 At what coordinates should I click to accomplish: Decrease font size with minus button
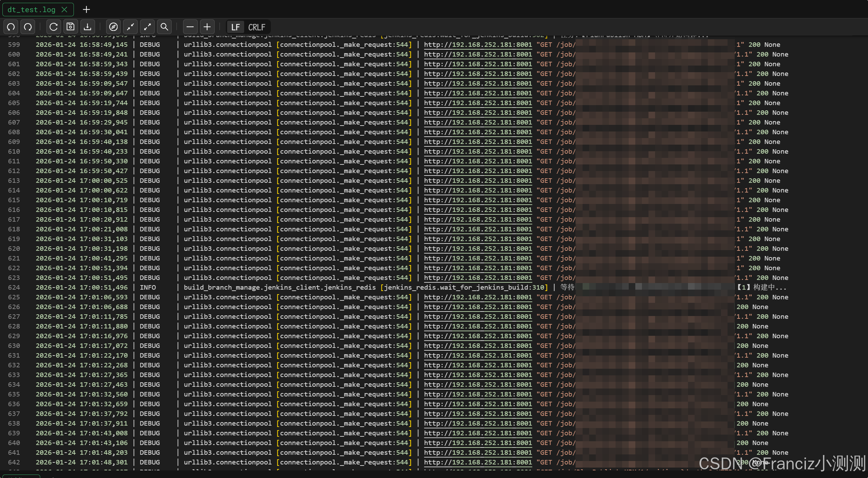(x=190, y=27)
